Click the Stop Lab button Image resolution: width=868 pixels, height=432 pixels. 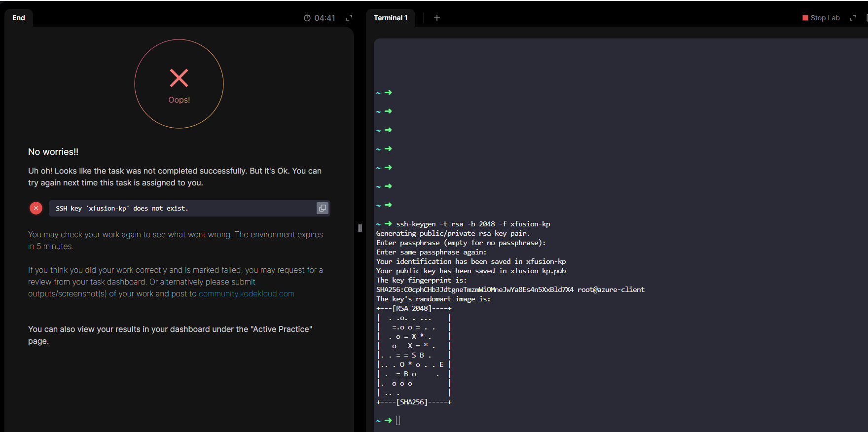point(821,18)
